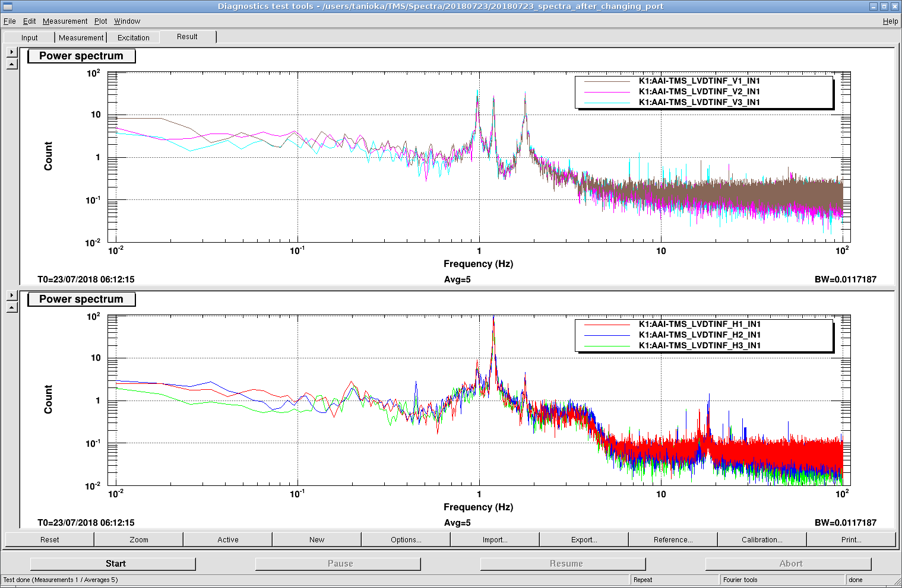Click top plot Frequency (Hz) axis label
Viewport: 902px width, 588px height.
click(478, 264)
